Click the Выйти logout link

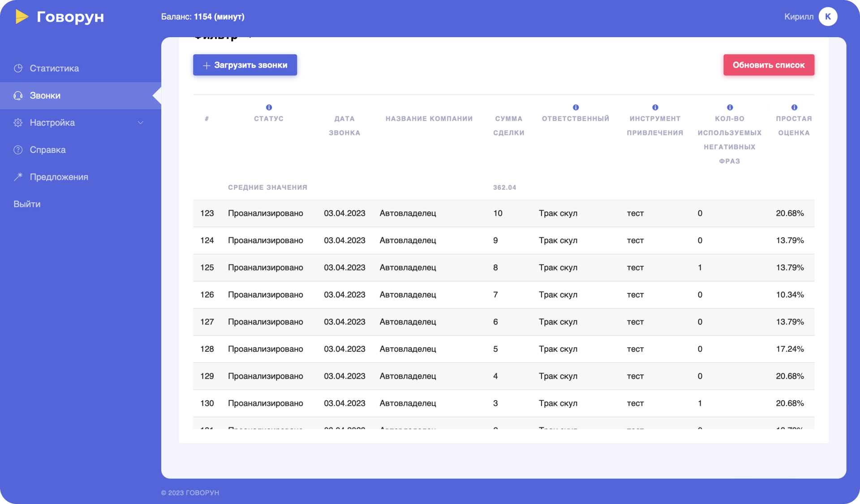(x=27, y=204)
